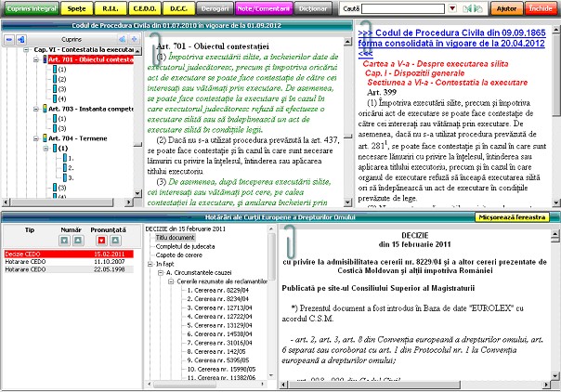
Task: Open Codul de Procedura Civila 1865 link
Action: click(451, 44)
